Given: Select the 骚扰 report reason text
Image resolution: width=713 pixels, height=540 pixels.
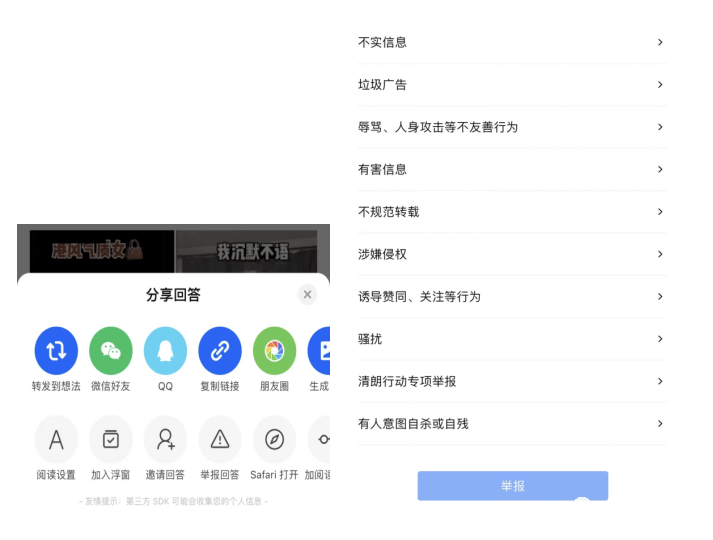Looking at the screenshot, I should pos(370,339).
